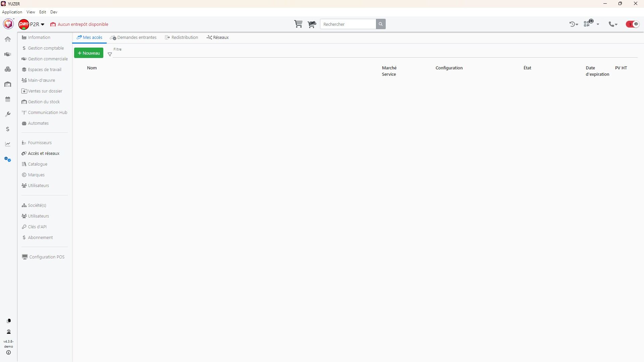Click the Rechercher search field
This screenshot has width=644, height=362.
tap(348, 24)
